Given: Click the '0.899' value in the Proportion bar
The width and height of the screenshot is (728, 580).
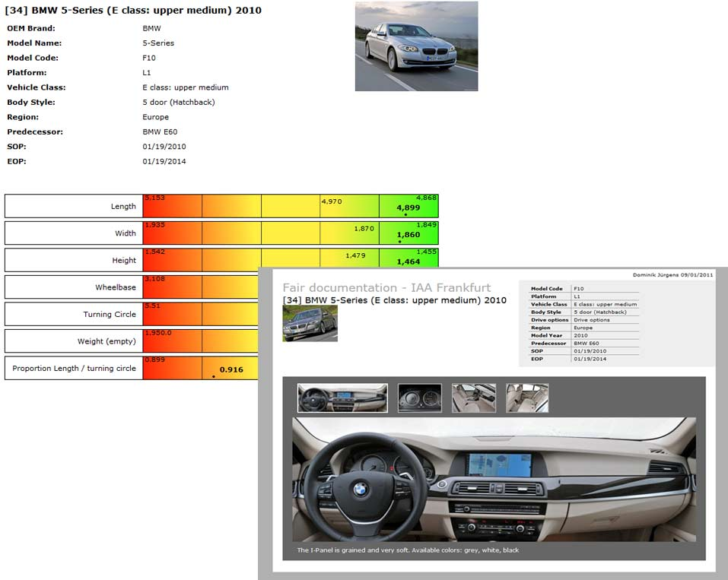Looking at the screenshot, I should pyautogui.click(x=154, y=360).
